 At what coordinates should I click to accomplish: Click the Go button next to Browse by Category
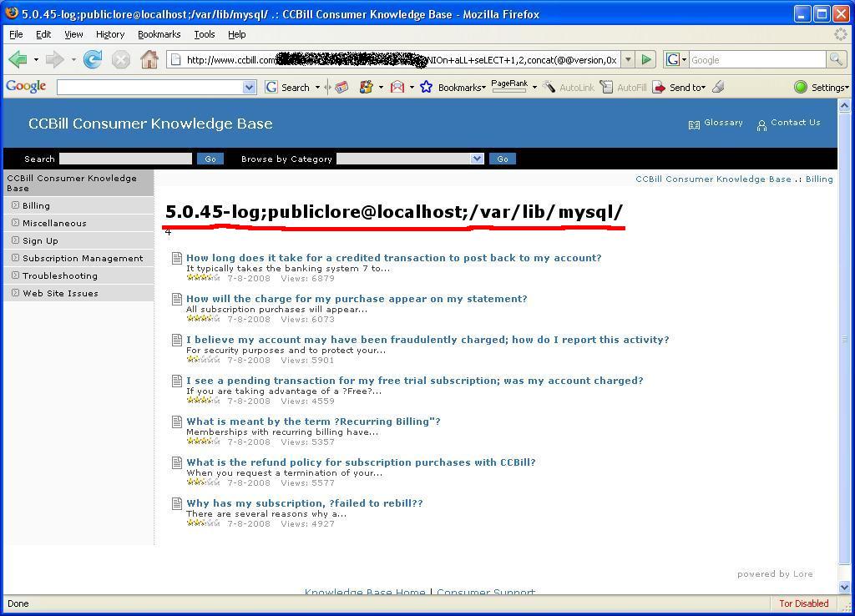(x=503, y=159)
